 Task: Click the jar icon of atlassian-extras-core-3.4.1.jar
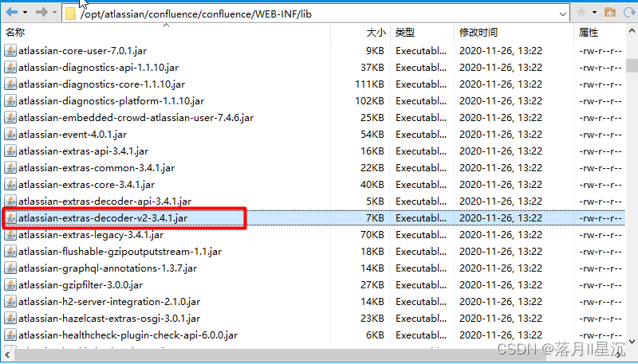coord(10,185)
